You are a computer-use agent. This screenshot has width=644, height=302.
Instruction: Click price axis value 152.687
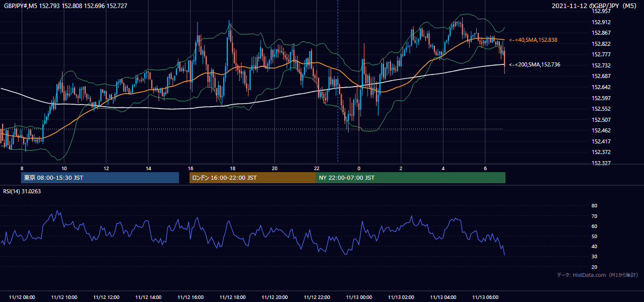click(601, 76)
